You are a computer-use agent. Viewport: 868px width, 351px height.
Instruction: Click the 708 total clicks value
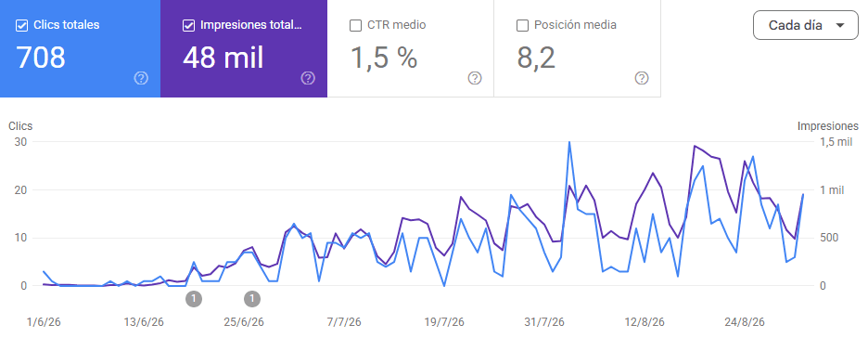pos(41,58)
